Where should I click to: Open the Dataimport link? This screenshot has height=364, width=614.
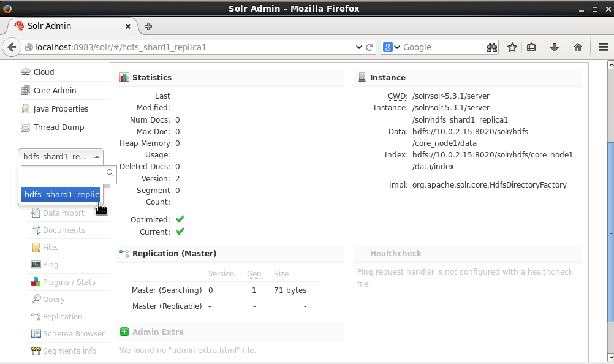[64, 213]
